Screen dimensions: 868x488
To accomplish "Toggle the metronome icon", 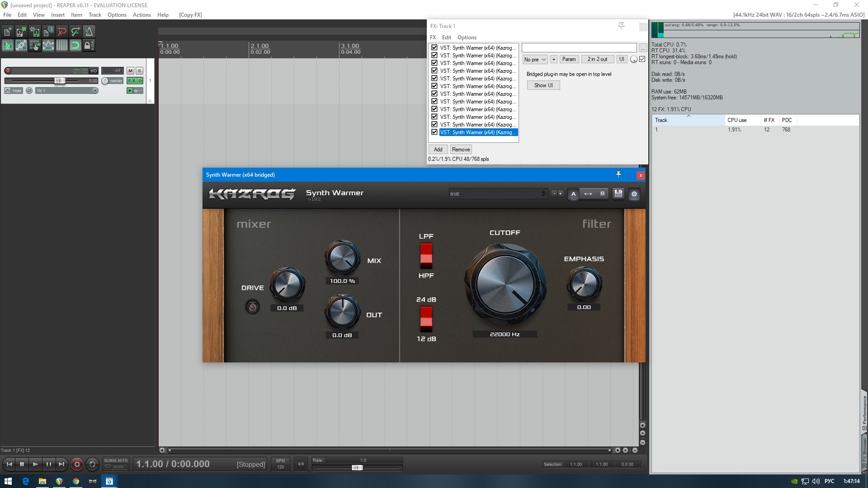I will 89,32.
